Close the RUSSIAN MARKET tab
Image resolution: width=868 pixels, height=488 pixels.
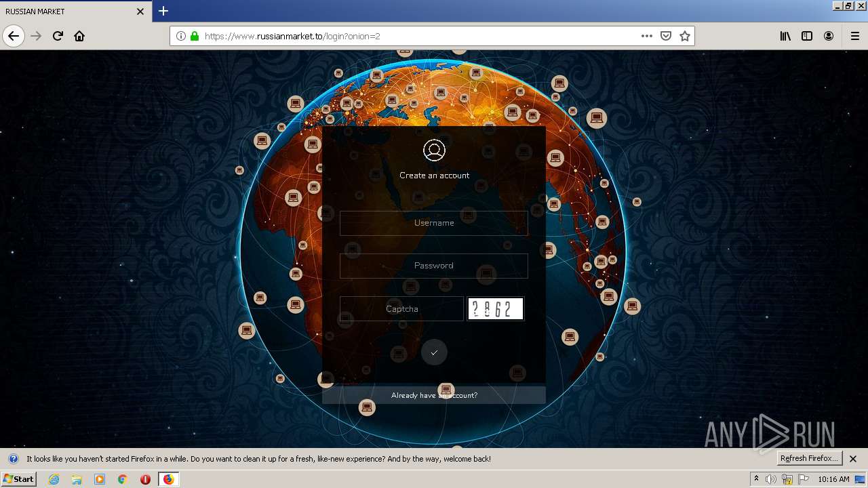click(140, 12)
